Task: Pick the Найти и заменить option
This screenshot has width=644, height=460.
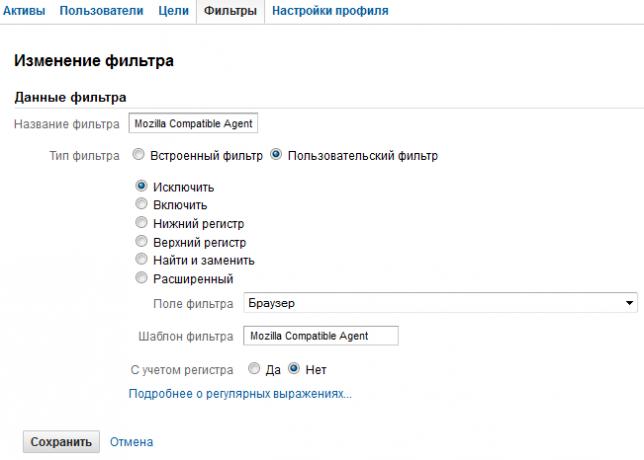Action: [142, 259]
